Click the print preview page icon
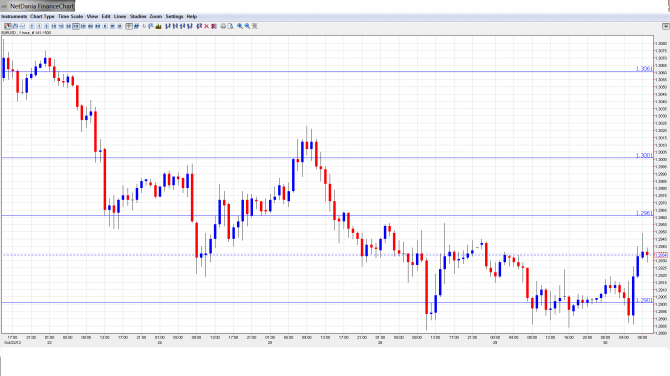670x376 pixels. [x=230, y=26]
